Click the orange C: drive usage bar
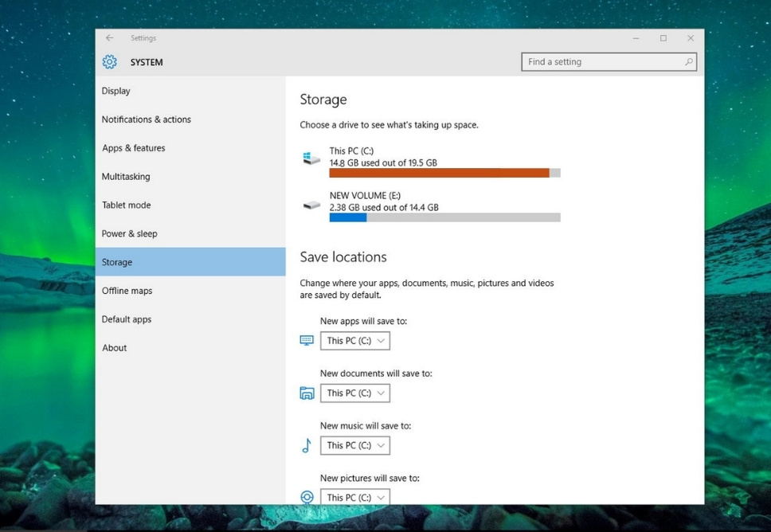 click(x=439, y=173)
